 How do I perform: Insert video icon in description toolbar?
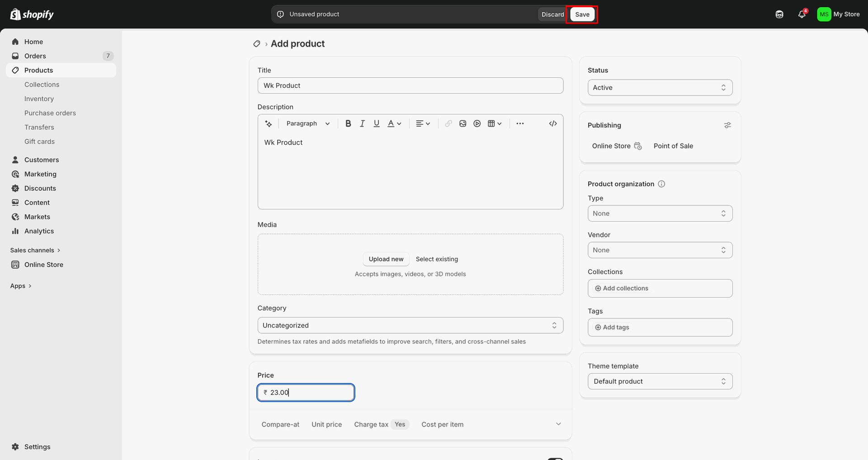477,123
